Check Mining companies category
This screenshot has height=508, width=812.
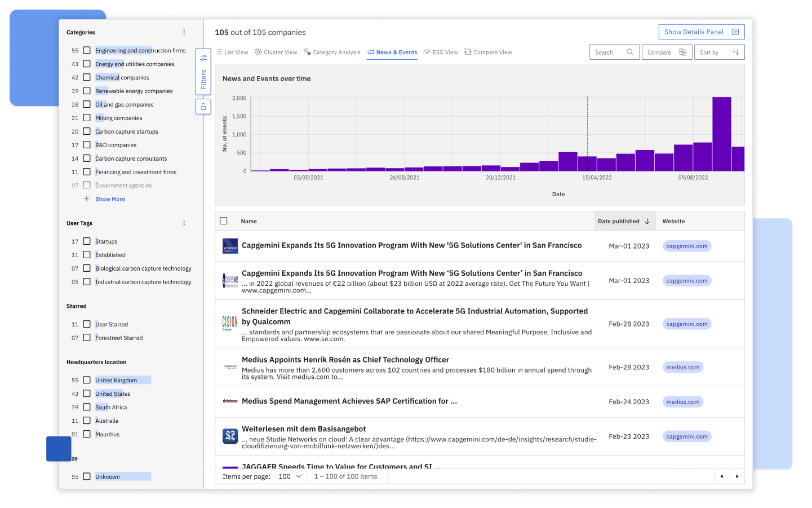coord(87,118)
